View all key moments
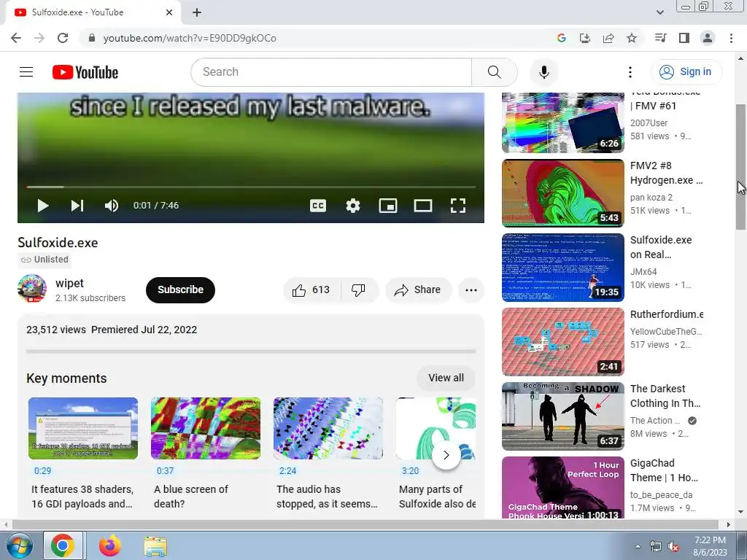 [446, 378]
